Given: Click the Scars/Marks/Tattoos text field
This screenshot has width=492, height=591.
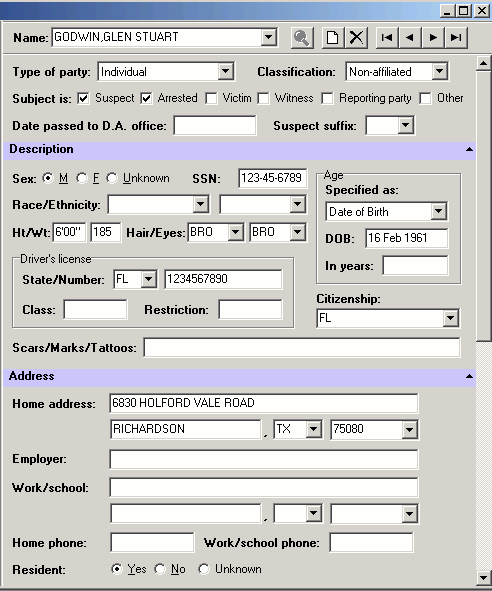Looking at the screenshot, I should 302,348.
